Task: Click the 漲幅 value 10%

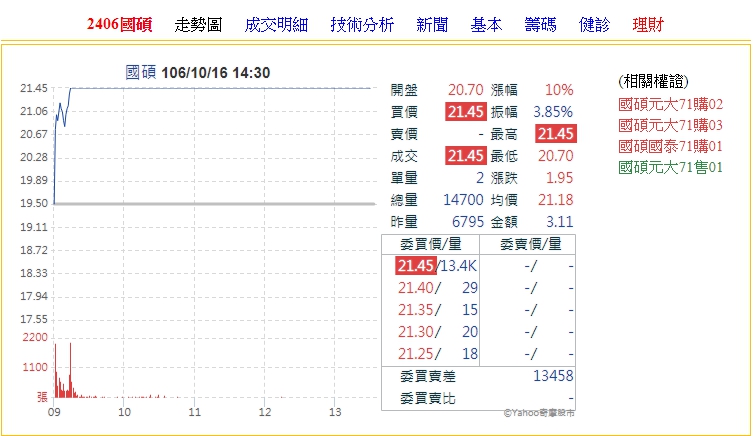Action: [x=559, y=90]
